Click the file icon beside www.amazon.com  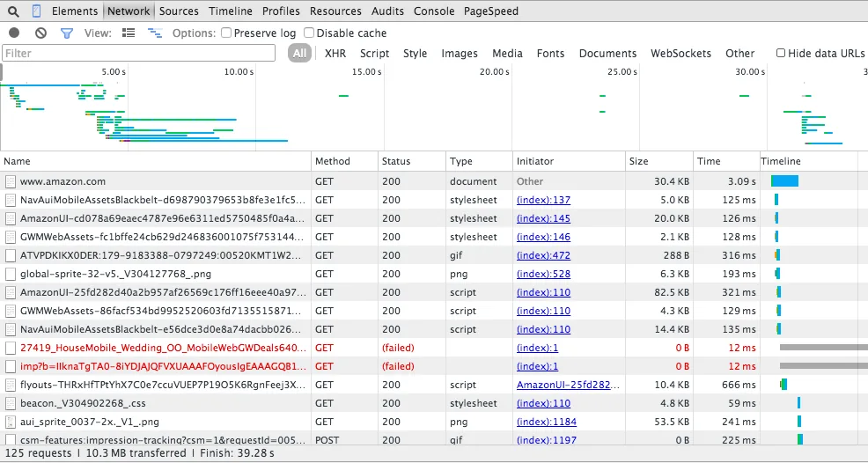tap(11, 181)
